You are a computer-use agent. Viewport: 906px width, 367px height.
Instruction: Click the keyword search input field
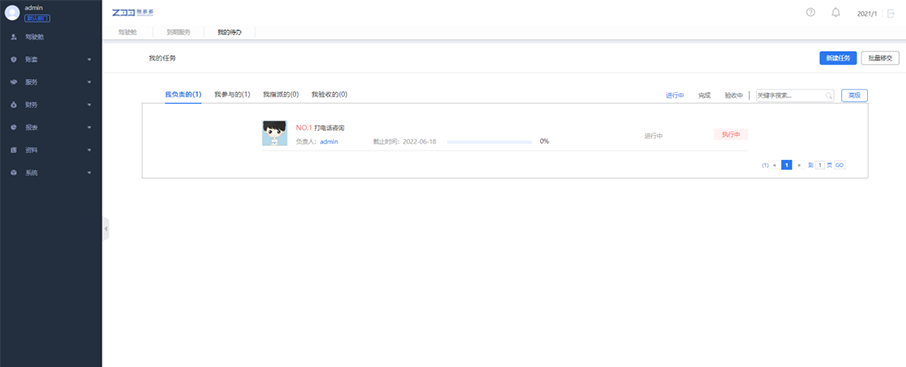[794, 95]
